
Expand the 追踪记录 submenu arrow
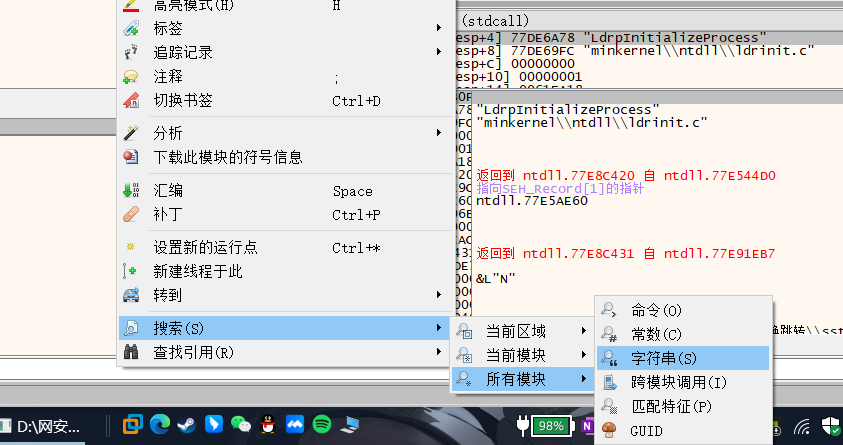coord(439,52)
